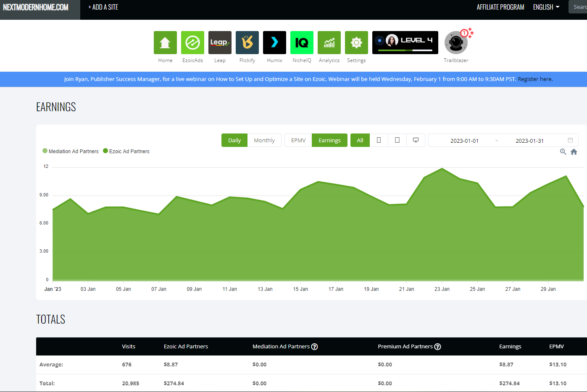This screenshot has height=392, width=587.
Task: Click the 15 Jan chart axis label
Action: 300,289
